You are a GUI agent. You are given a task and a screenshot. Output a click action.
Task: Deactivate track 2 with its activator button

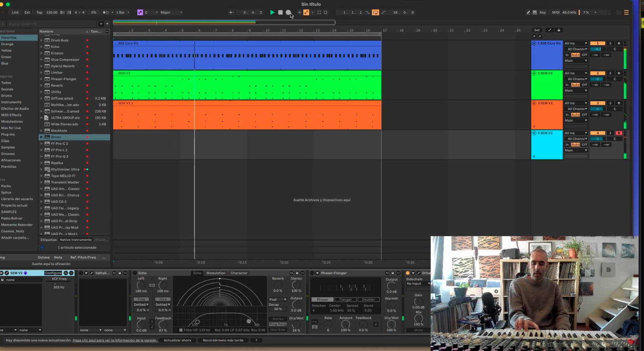pyautogui.click(x=598, y=73)
